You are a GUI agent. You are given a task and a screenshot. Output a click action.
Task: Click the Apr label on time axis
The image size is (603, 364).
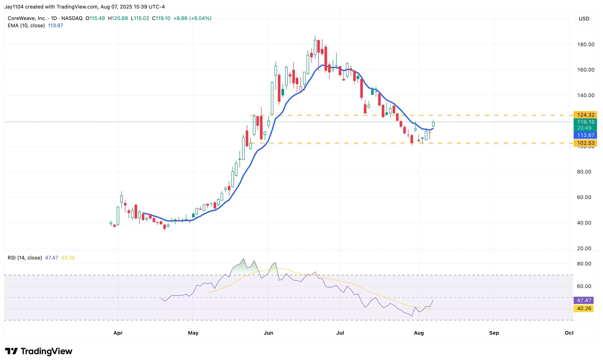118,333
